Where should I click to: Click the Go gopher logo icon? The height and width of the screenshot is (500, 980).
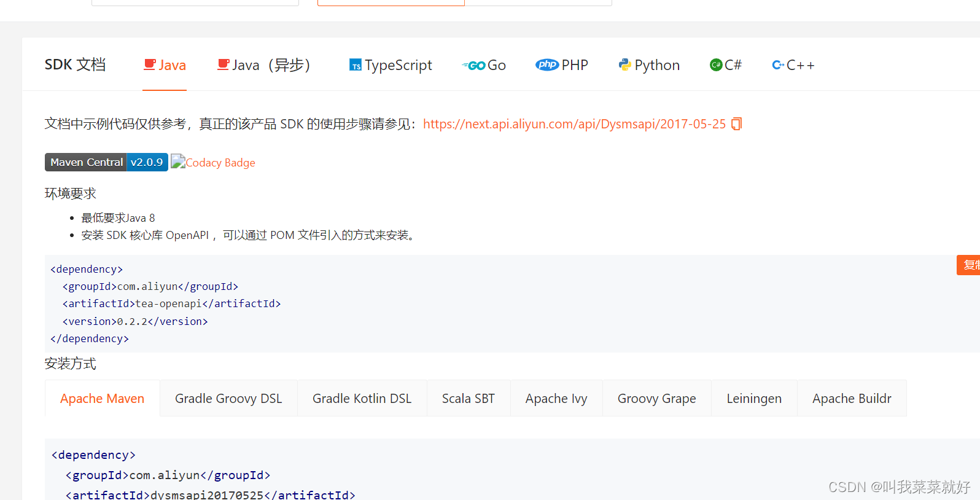[473, 65]
